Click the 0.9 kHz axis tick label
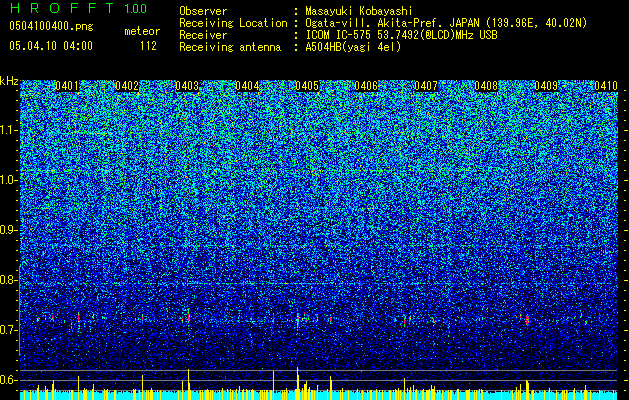Image resolution: width=629 pixels, height=400 pixels. pyautogui.click(x=9, y=230)
